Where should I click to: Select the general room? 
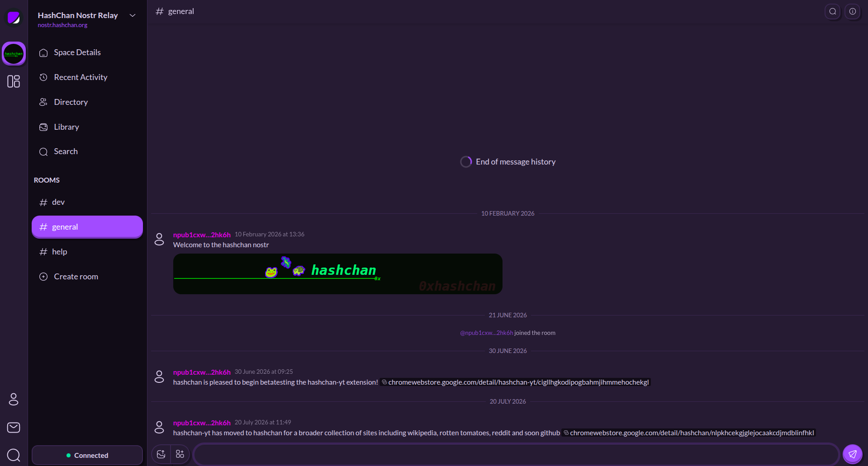pos(87,227)
